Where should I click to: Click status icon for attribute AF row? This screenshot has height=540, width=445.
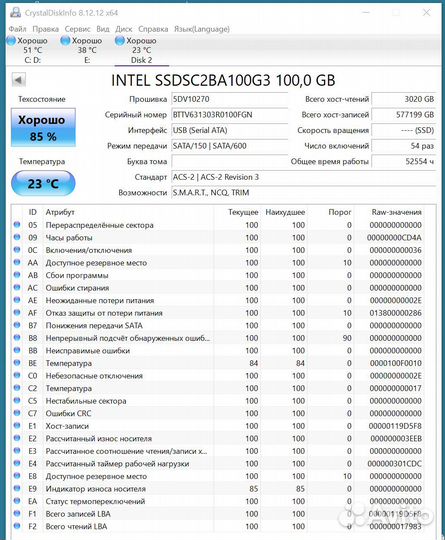[x=17, y=312]
